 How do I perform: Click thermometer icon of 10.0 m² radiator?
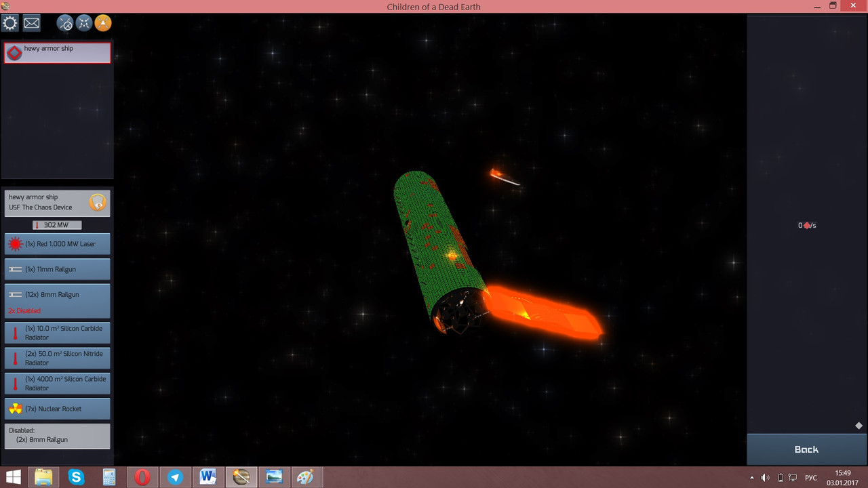[x=15, y=333]
